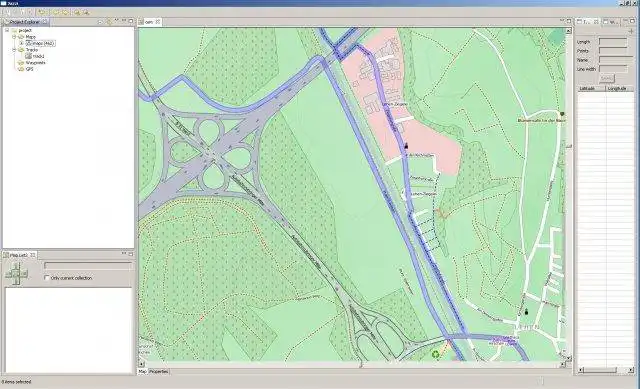
Task: Click the Map List filter text field
Action: (88, 266)
